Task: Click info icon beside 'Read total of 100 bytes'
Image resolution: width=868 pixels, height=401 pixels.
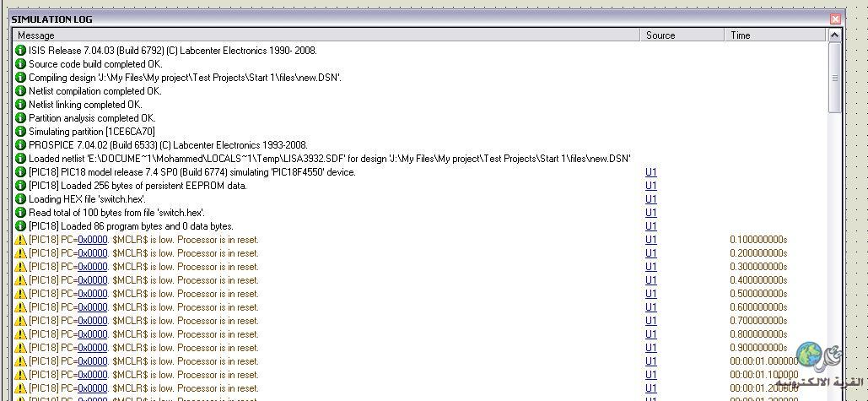Action: pos(20,213)
